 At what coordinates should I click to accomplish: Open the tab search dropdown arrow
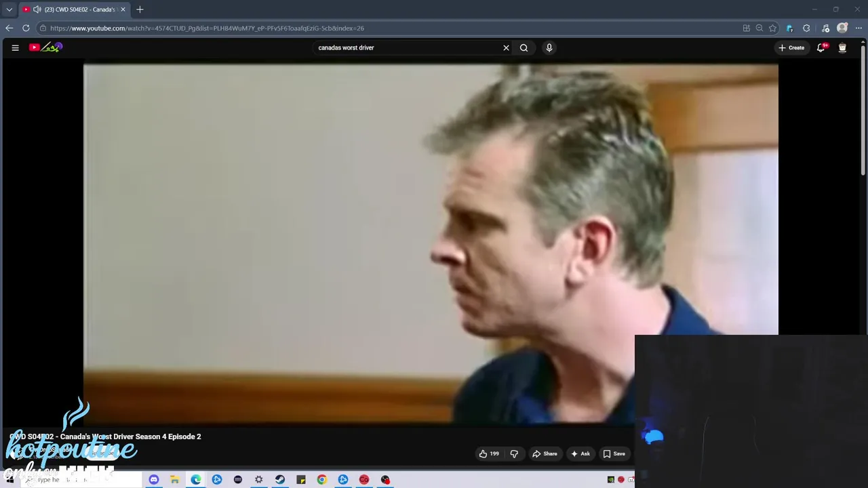(x=9, y=9)
